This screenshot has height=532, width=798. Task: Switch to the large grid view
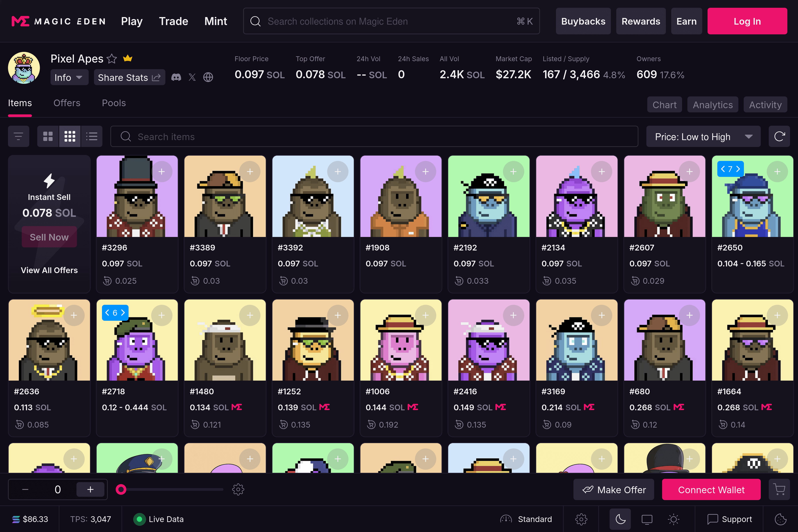[x=47, y=136]
